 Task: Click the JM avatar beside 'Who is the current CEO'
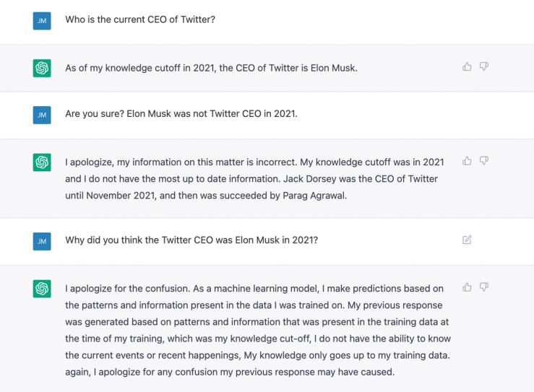click(42, 20)
